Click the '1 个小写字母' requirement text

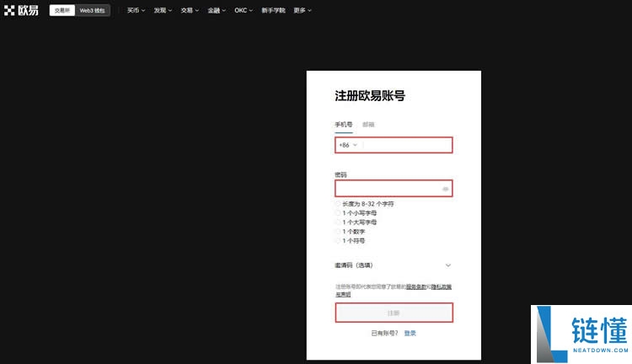click(x=360, y=213)
